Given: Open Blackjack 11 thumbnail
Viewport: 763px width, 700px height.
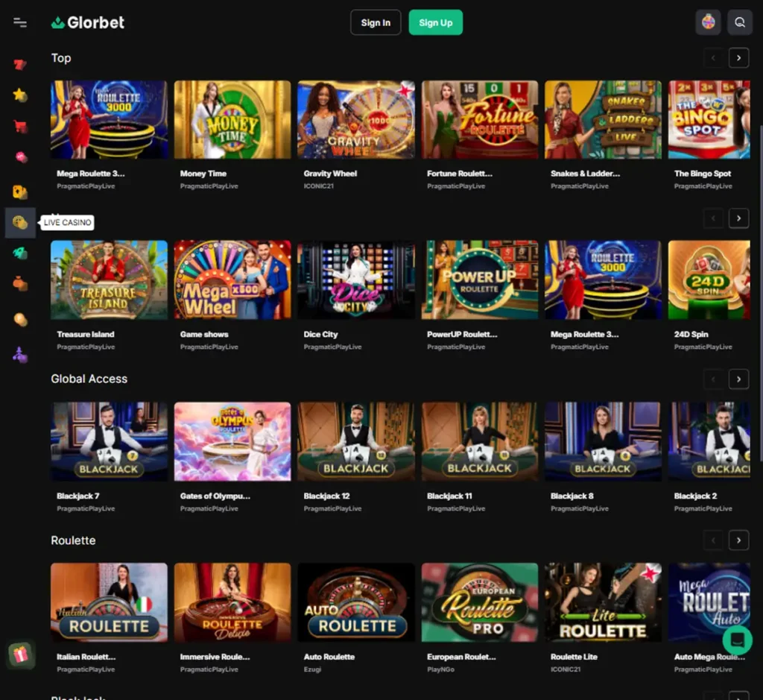Looking at the screenshot, I should point(480,441).
